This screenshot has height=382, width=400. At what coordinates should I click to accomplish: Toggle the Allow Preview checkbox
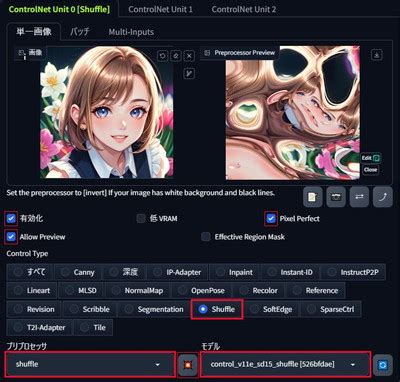11,237
